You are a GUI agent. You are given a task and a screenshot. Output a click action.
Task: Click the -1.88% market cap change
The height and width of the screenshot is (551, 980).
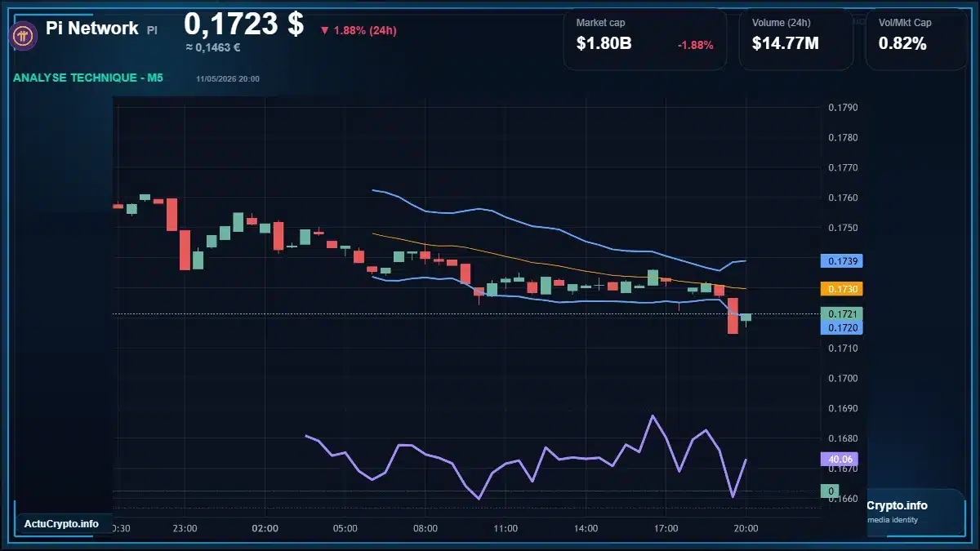click(696, 45)
